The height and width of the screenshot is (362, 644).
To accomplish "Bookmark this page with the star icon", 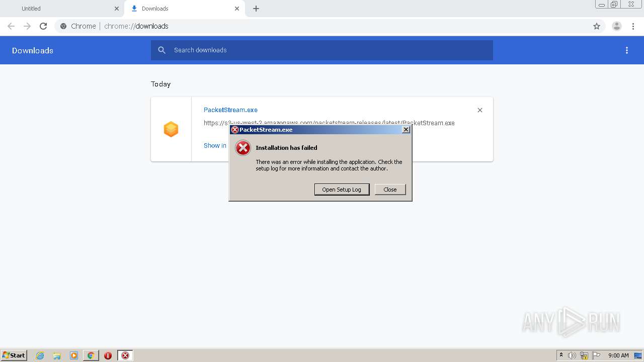I will click(x=597, y=26).
